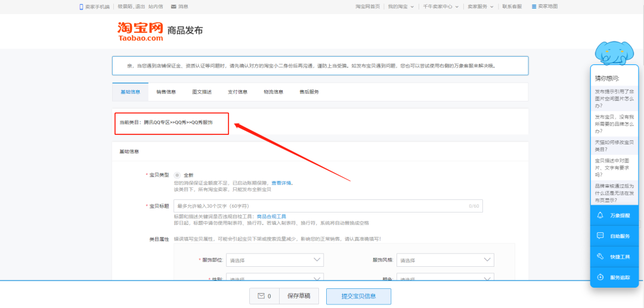Click the 退出 logout link
Image resolution: width=644 pixels, height=308 pixels.
tap(140, 7)
